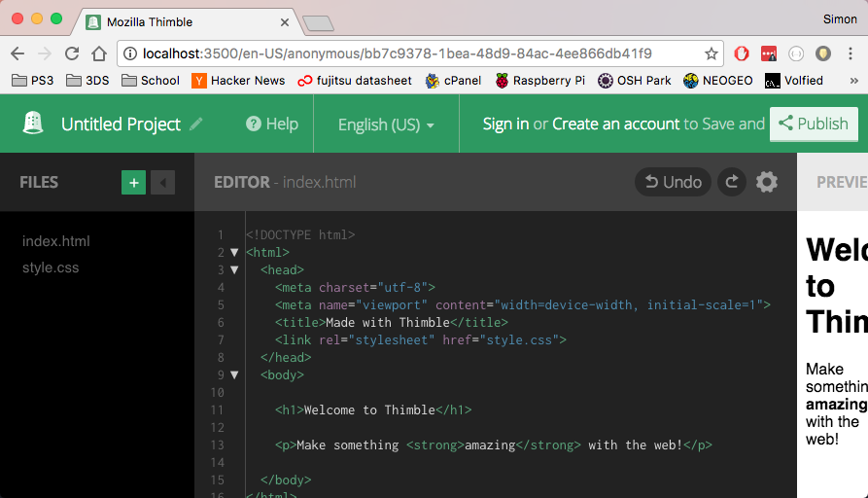Open the cPanel bookmark
868x498 pixels.
[453, 81]
